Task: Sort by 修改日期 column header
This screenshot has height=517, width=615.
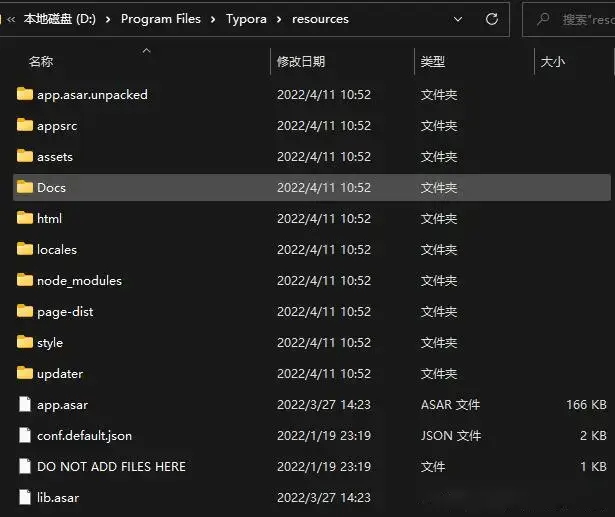Action: click(x=301, y=62)
